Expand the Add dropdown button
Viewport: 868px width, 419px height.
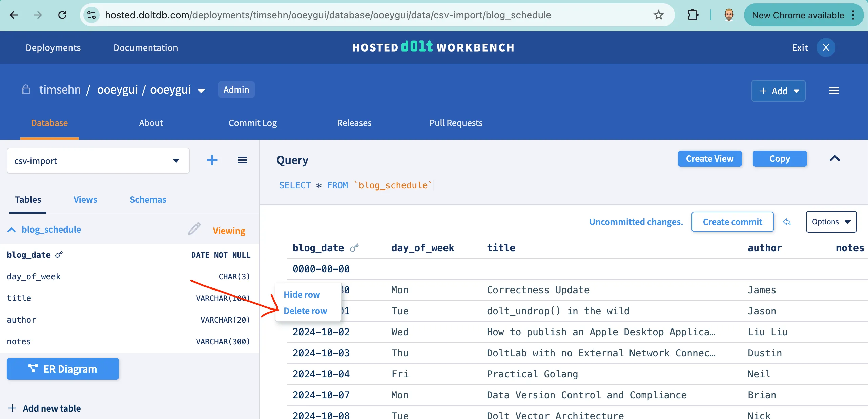click(x=778, y=91)
